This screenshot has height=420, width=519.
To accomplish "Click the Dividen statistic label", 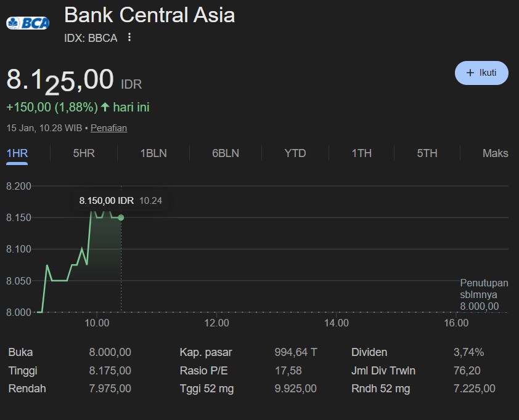I will click(x=369, y=352).
